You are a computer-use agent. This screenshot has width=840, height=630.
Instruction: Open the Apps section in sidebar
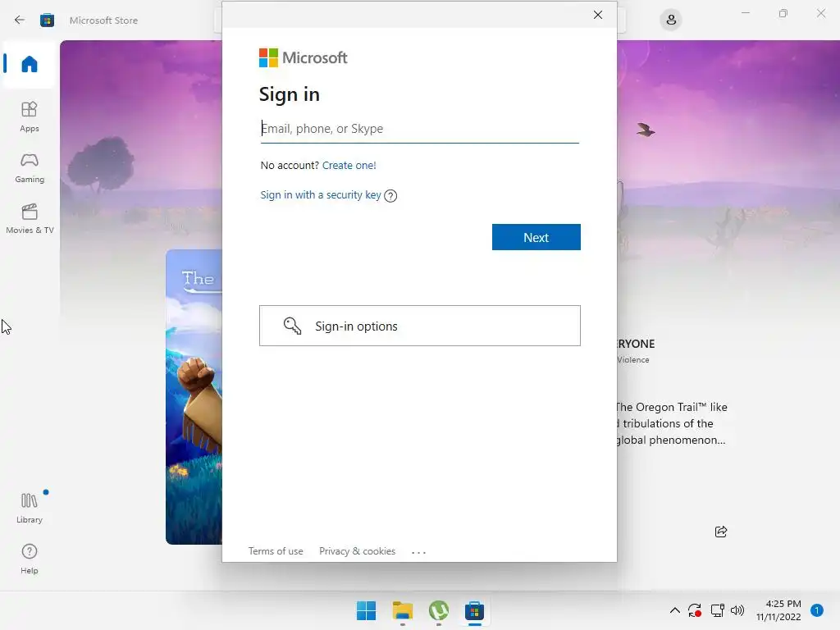(x=29, y=116)
